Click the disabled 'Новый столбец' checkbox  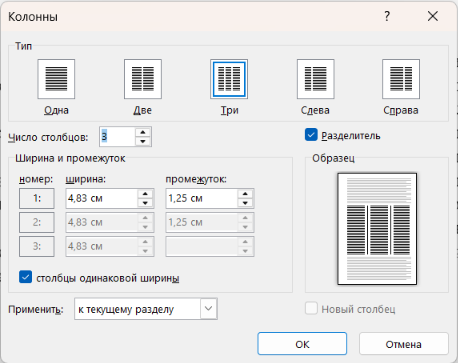[x=311, y=308]
